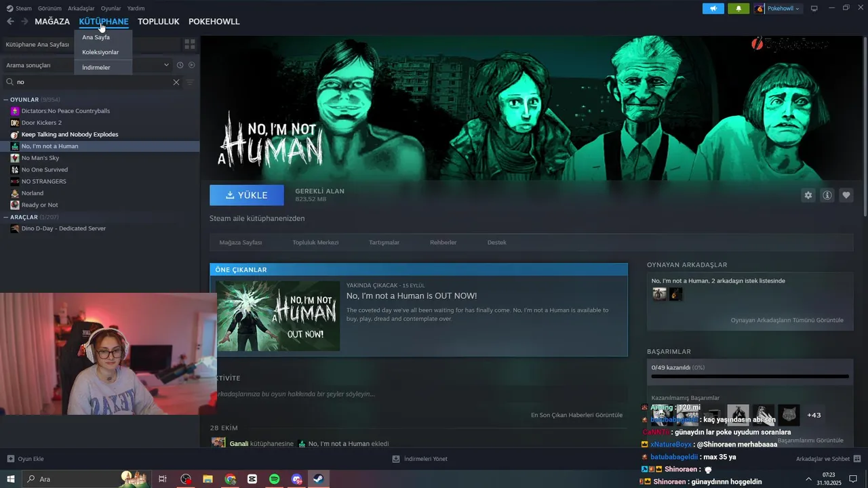The image size is (868, 488).
Task: Click library search field containing 'no'
Action: click(94, 82)
